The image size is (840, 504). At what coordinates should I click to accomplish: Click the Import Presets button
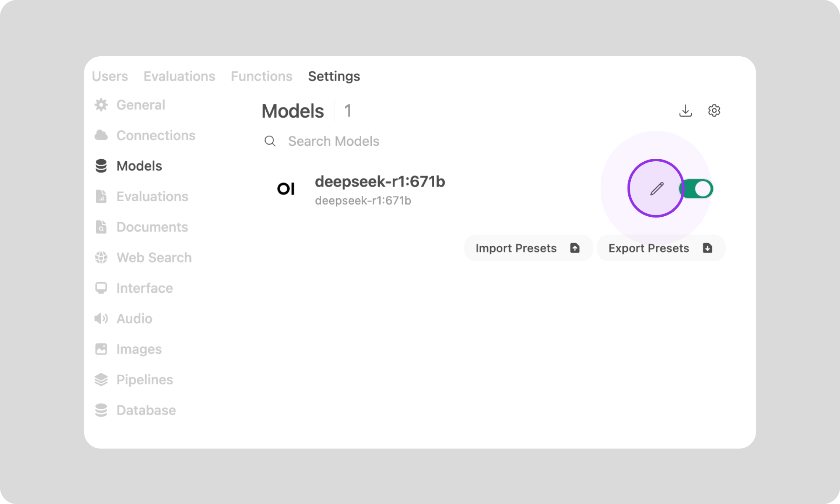(x=528, y=248)
